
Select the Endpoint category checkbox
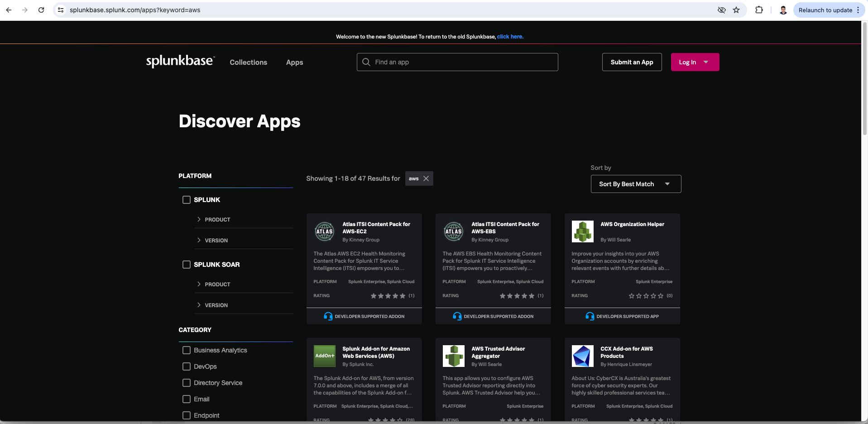(x=187, y=415)
